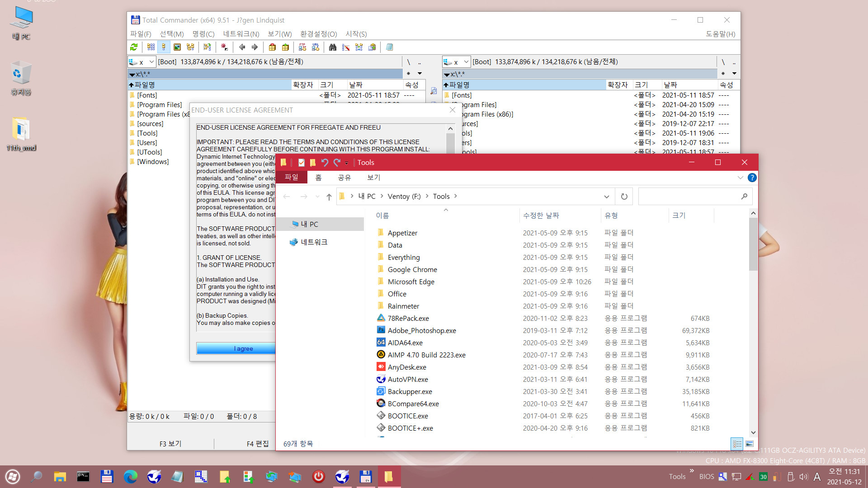Open the recent locations dropdown in Explorer

pos(317,197)
